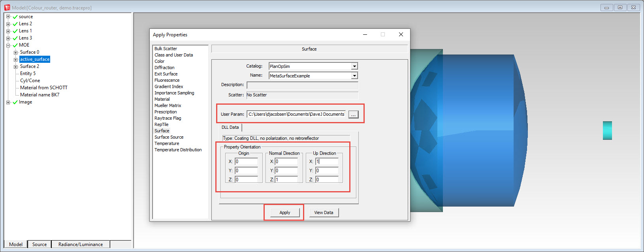This screenshot has height=252, width=644.
Task: Close the Apply Properties dialog
Action: (x=401, y=35)
